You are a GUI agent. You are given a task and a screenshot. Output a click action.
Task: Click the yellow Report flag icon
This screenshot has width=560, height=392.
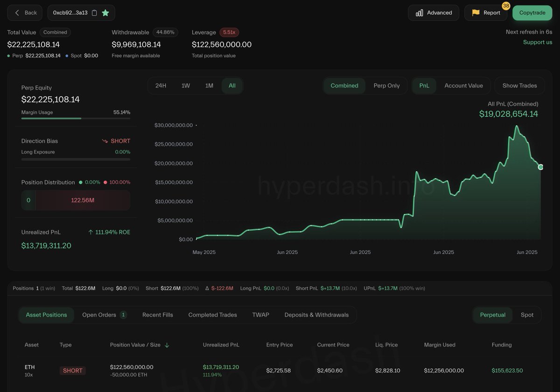pyautogui.click(x=476, y=13)
